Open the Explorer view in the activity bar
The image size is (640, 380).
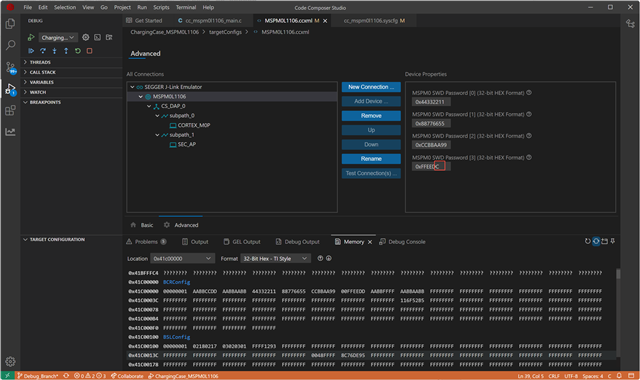click(x=10, y=24)
